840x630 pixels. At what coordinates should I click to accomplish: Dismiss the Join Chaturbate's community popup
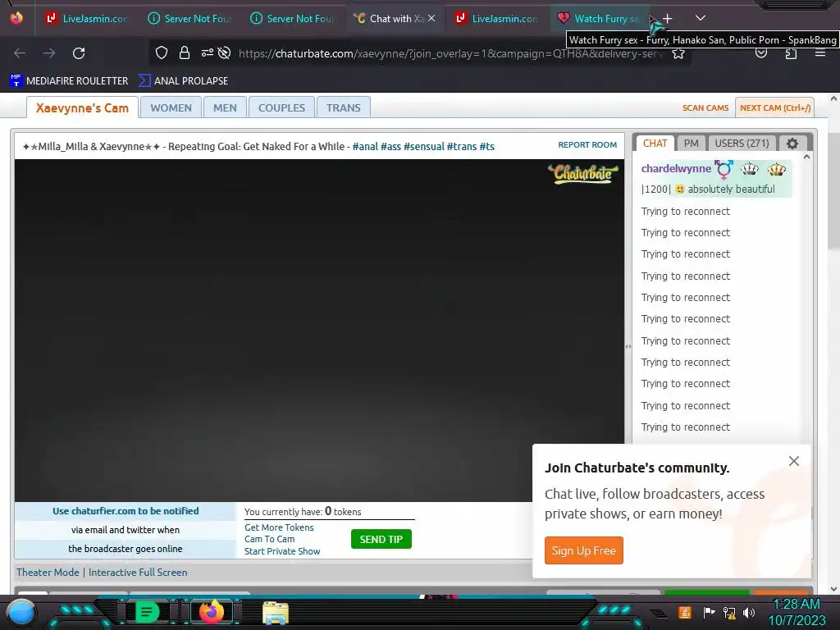click(794, 461)
